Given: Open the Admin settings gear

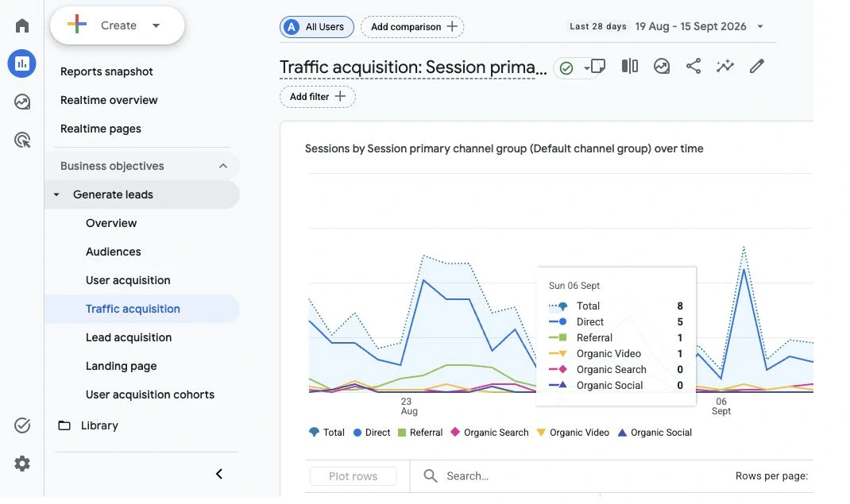Looking at the screenshot, I should pyautogui.click(x=22, y=464).
